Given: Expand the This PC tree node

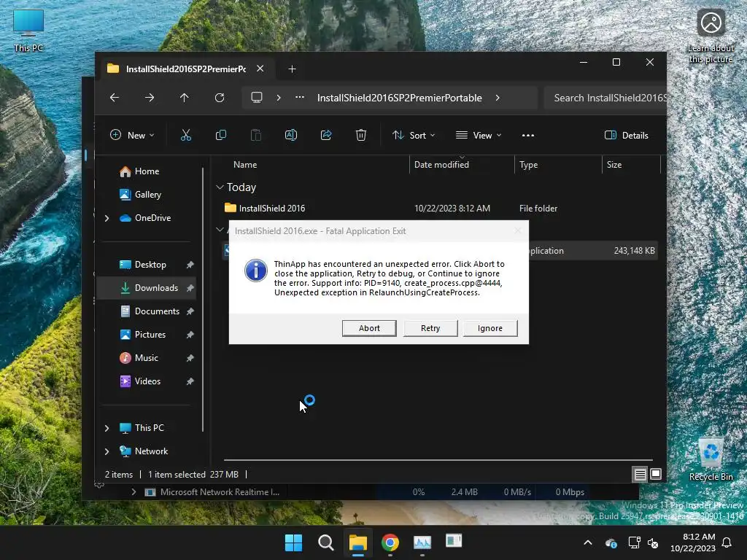Looking at the screenshot, I should pos(107,428).
